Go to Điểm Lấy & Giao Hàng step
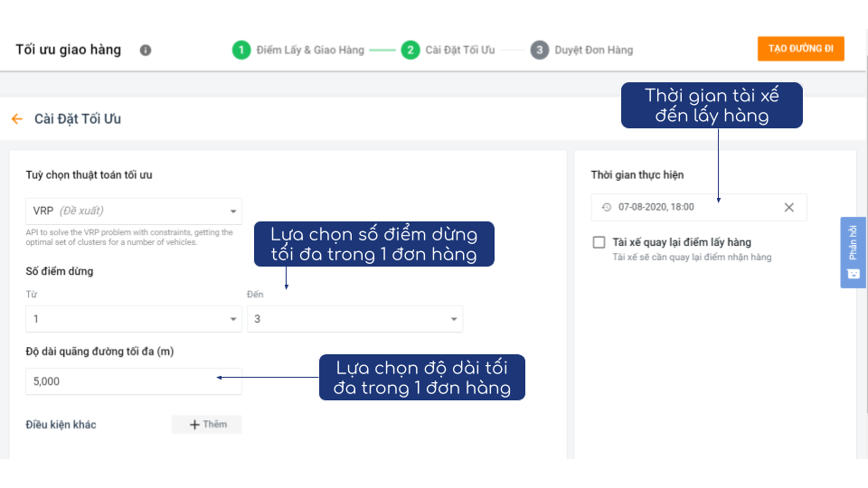Screen dimensions: 868x488 [310, 50]
